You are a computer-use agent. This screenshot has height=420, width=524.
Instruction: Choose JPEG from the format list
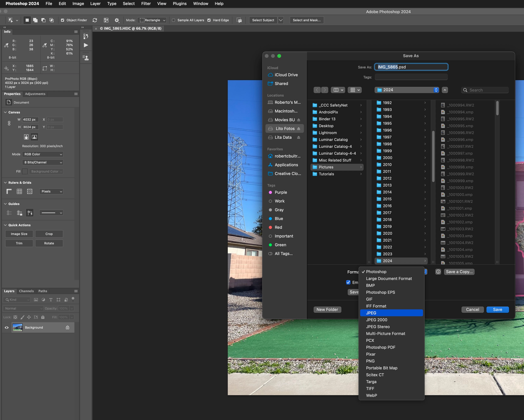391,313
